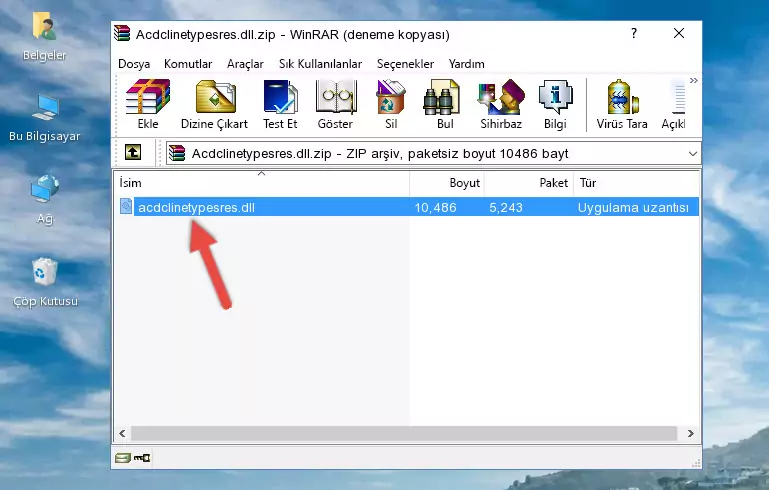Launch the Sihirbaz wizard icon
Viewport: 769px width, 490px height.
(x=501, y=97)
